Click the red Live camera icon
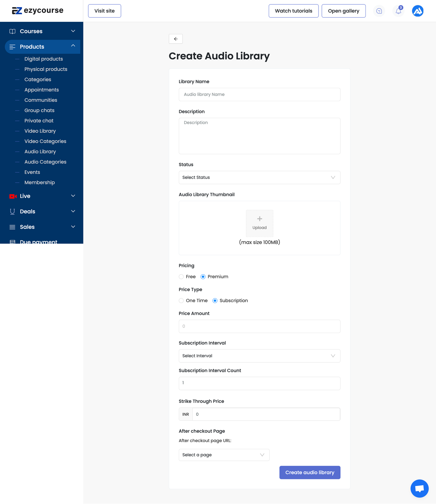 coord(13,196)
